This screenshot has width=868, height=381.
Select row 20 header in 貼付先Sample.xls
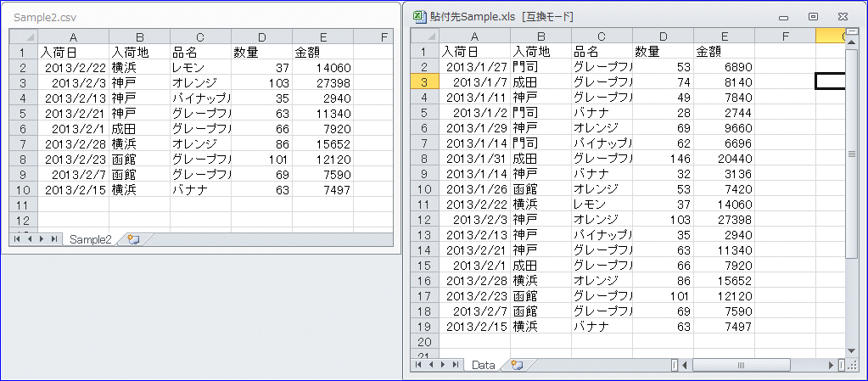(424, 341)
